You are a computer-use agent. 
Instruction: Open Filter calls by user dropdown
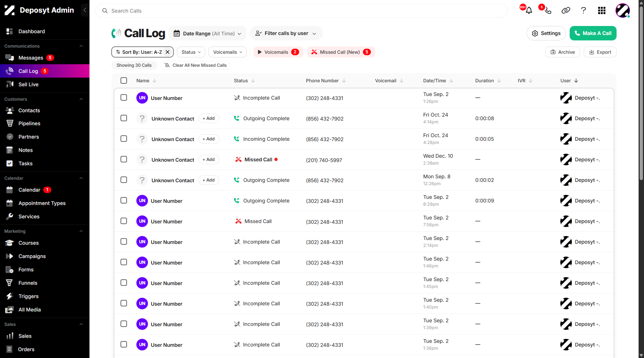pos(286,34)
